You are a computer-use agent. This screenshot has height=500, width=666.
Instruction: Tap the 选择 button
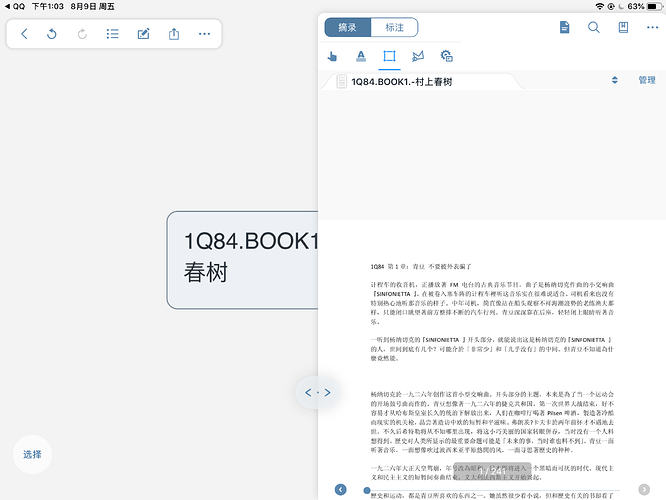coord(32,455)
